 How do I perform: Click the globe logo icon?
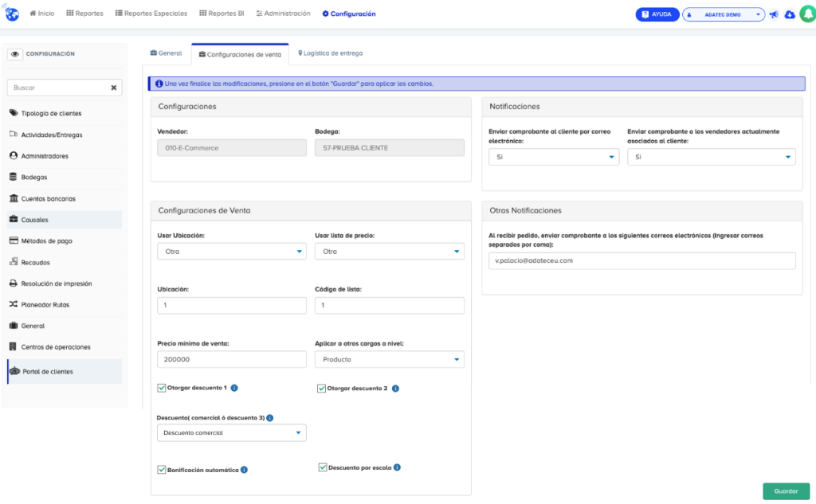tap(11, 13)
